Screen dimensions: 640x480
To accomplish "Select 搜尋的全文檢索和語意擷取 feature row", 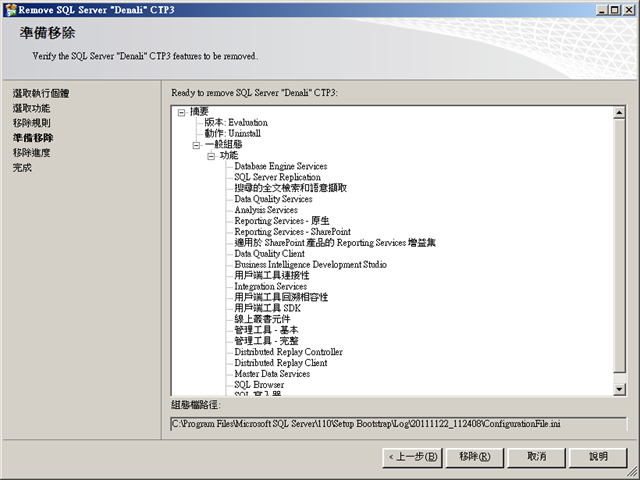I will pyautogui.click(x=291, y=188).
